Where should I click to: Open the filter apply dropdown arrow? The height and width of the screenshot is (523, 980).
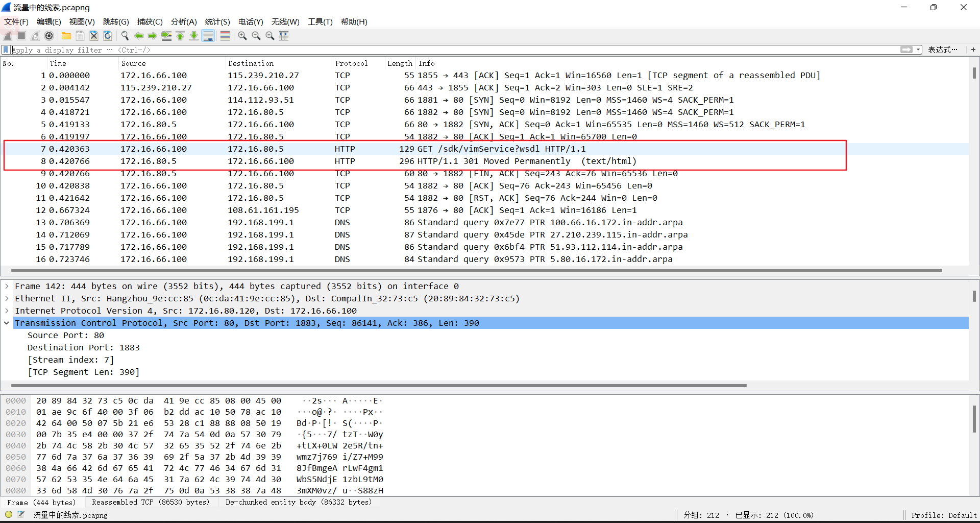coord(919,50)
